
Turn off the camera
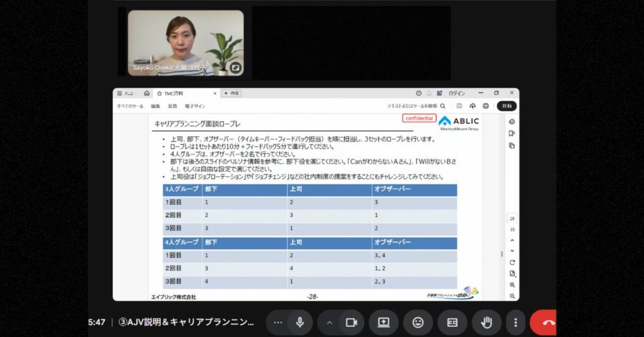pos(352,322)
